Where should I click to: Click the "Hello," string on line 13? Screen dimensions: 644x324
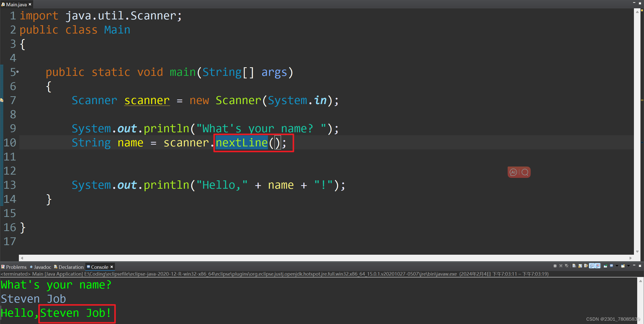222,185
